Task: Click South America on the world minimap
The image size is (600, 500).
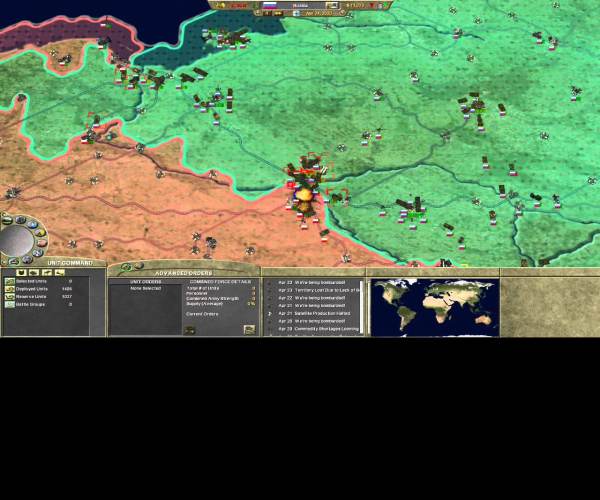Action: pos(405,317)
